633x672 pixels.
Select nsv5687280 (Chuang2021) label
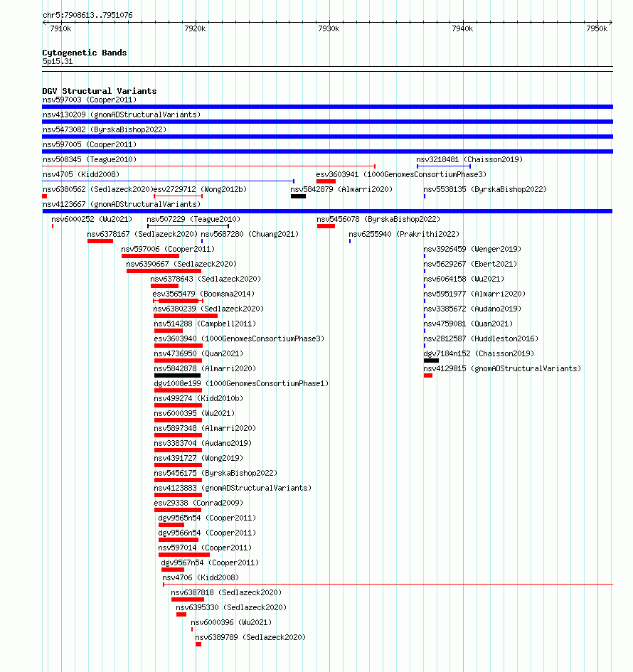point(250,235)
